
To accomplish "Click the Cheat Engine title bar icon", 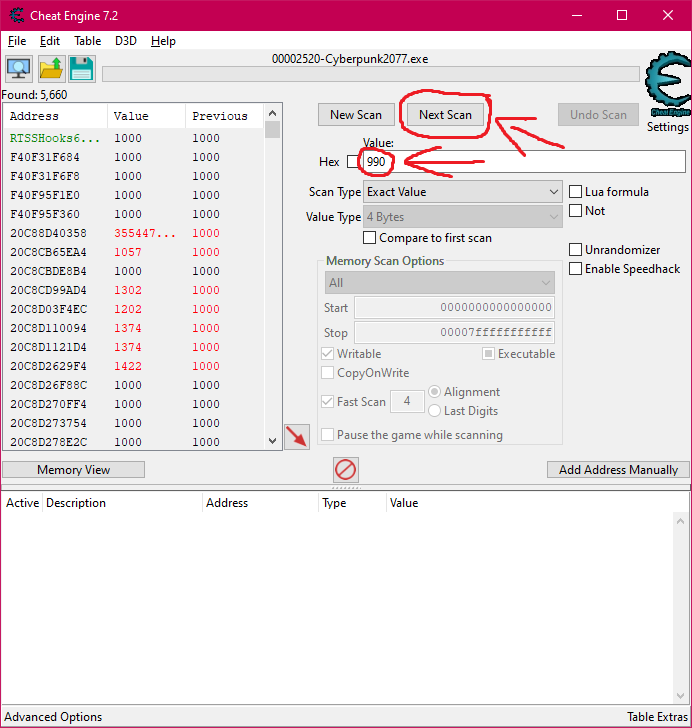I will pyautogui.click(x=17, y=15).
